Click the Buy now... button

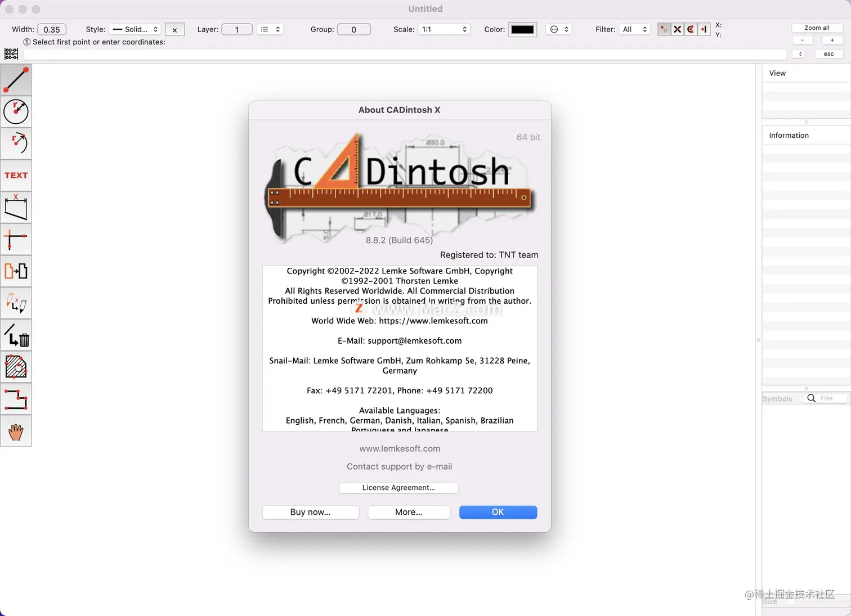point(310,512)
